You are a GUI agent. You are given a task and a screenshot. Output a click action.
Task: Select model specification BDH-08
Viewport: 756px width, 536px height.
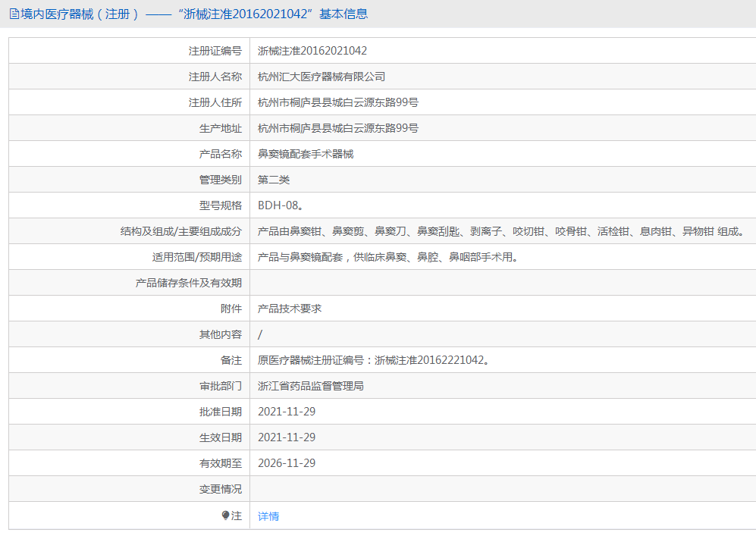(x=281, y=205)
